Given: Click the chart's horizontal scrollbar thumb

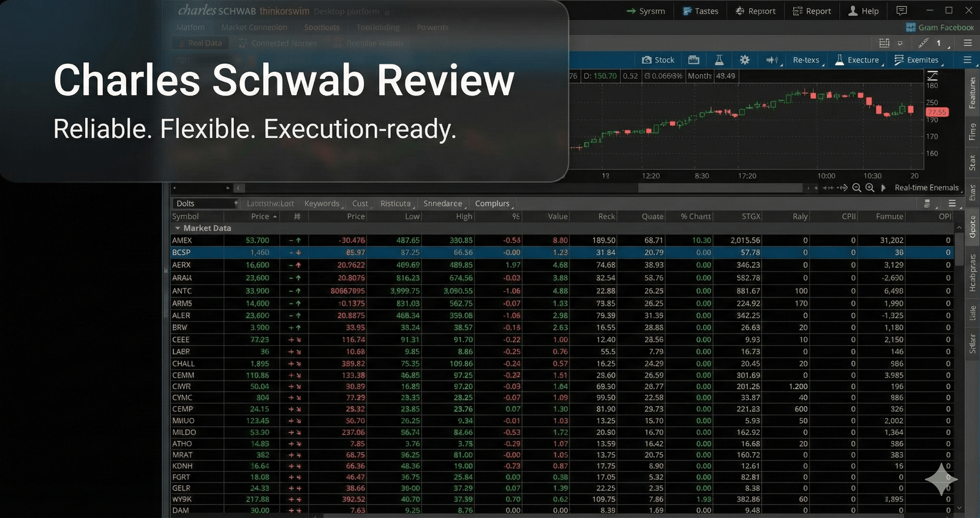Looking at the screenshot, I should (x=720, y=188).
